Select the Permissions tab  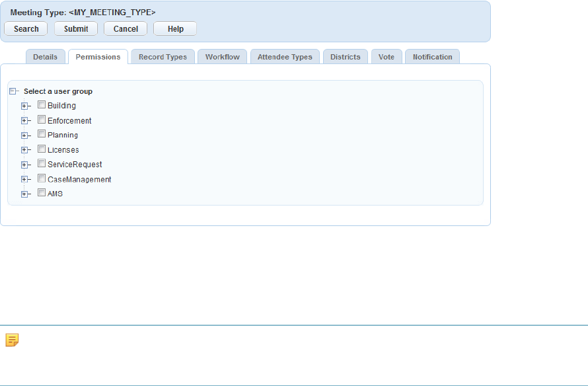pos(98,57)
